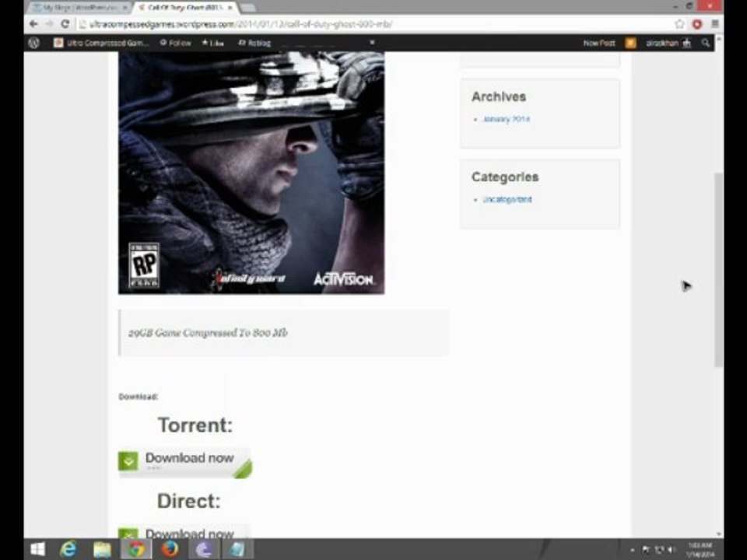747x560 pixels.
Task: Switch to the My Blogs WordPress tab
Action: coord(79,8)
